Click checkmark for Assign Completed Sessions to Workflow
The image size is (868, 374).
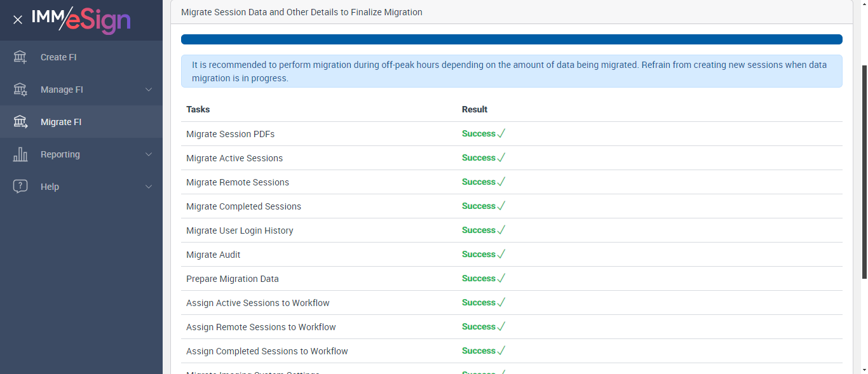click(x=501, y=351)
